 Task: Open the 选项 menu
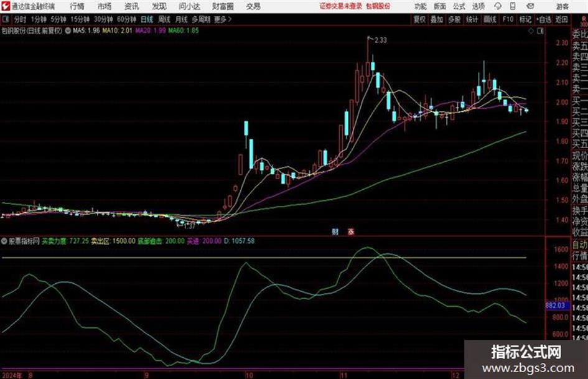[x=478, y=6]
